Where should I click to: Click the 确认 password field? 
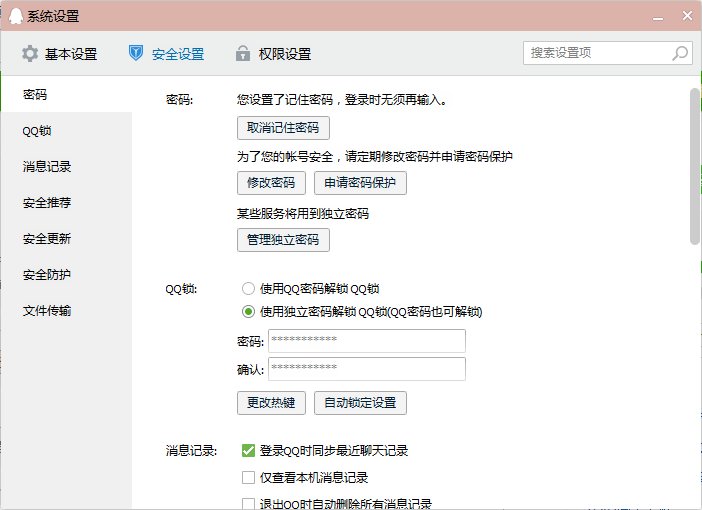point(367,369)
